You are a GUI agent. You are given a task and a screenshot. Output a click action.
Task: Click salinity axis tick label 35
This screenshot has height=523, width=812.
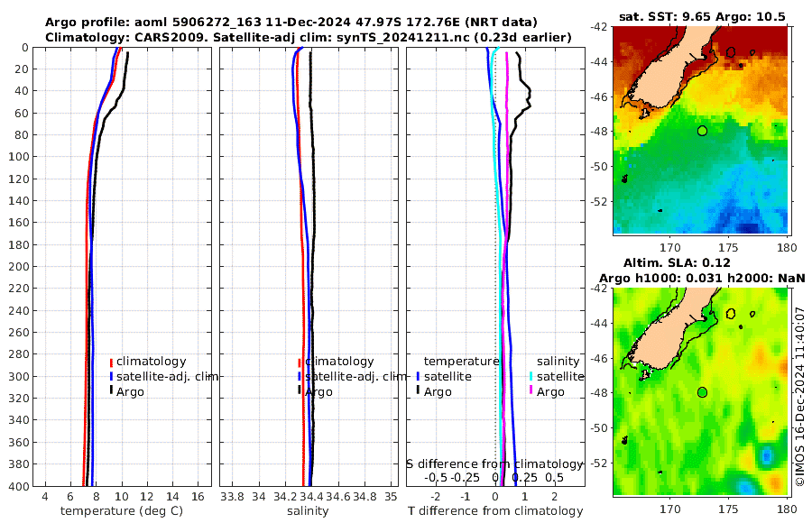point(391,497)
